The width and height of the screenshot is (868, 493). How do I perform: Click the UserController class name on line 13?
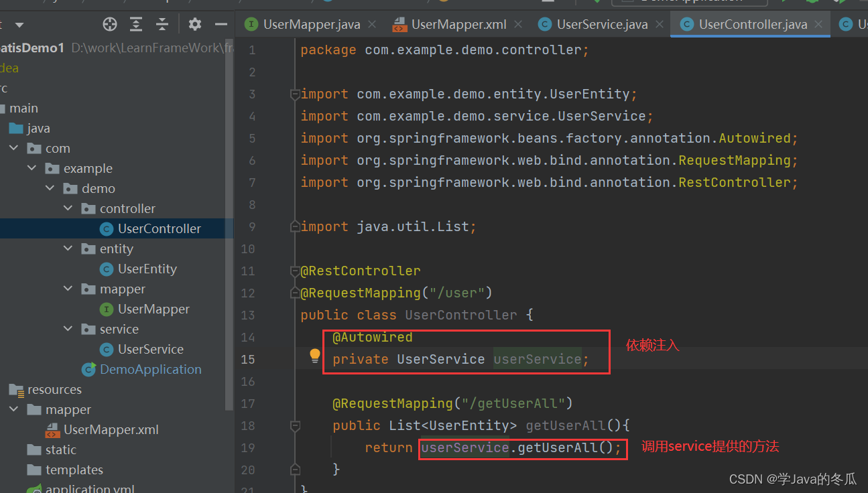461,315
